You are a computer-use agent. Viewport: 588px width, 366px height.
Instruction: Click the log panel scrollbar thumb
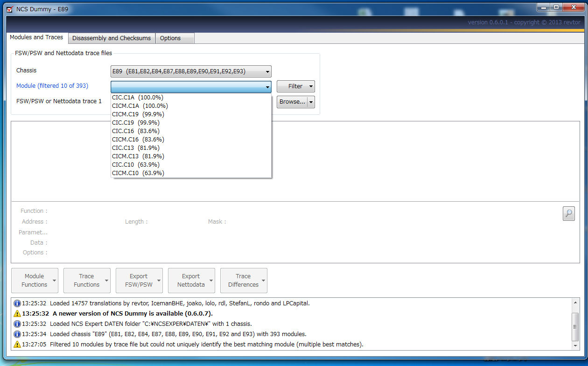point(575,327)
